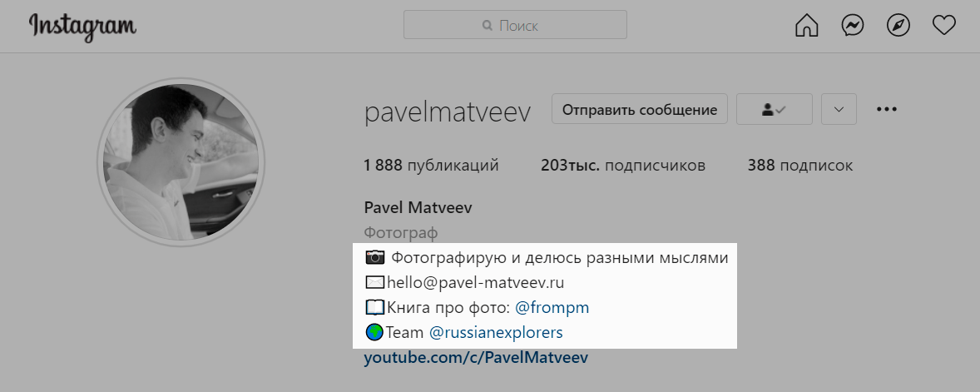View the 203тыс. подписчиков followers list
The width and height of the screenshot is (980, 392).
click(x=623, y=166)
